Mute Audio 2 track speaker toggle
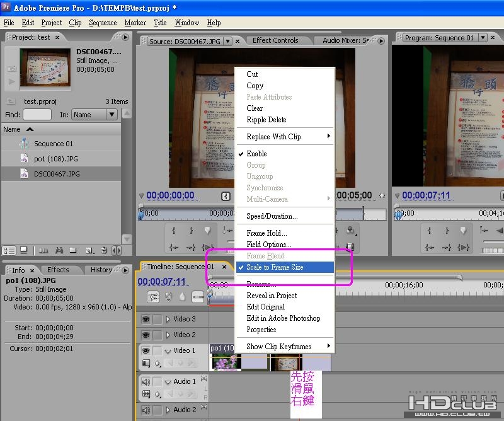The height and width of the screenshot is (421, 504). [x=146, y=410]
